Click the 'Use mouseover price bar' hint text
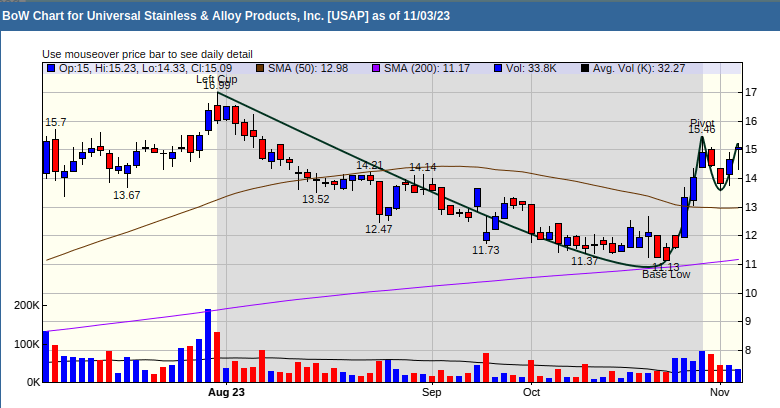 (x=147, y=54)
